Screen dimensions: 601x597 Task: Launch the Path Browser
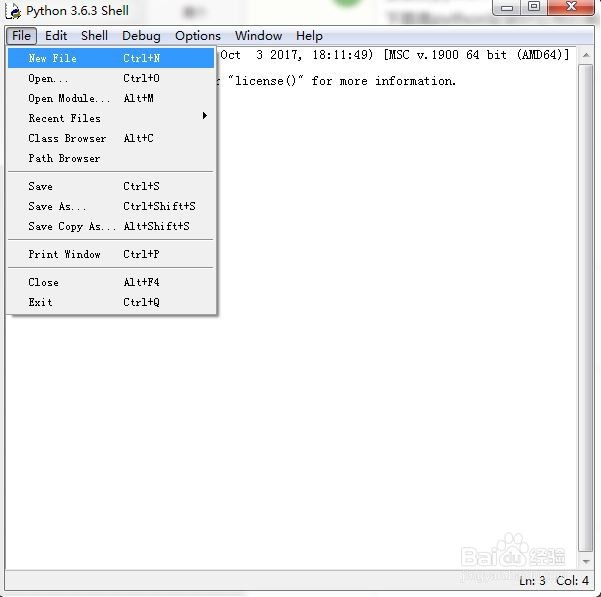tap(111, 158)
